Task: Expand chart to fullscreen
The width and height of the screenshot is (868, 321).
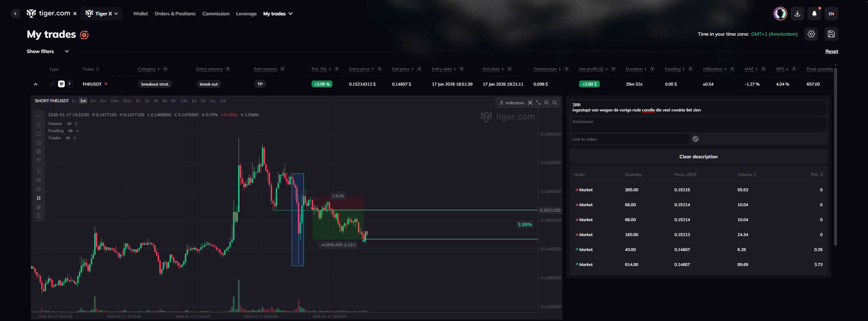Action: click(x=538, y=103)
